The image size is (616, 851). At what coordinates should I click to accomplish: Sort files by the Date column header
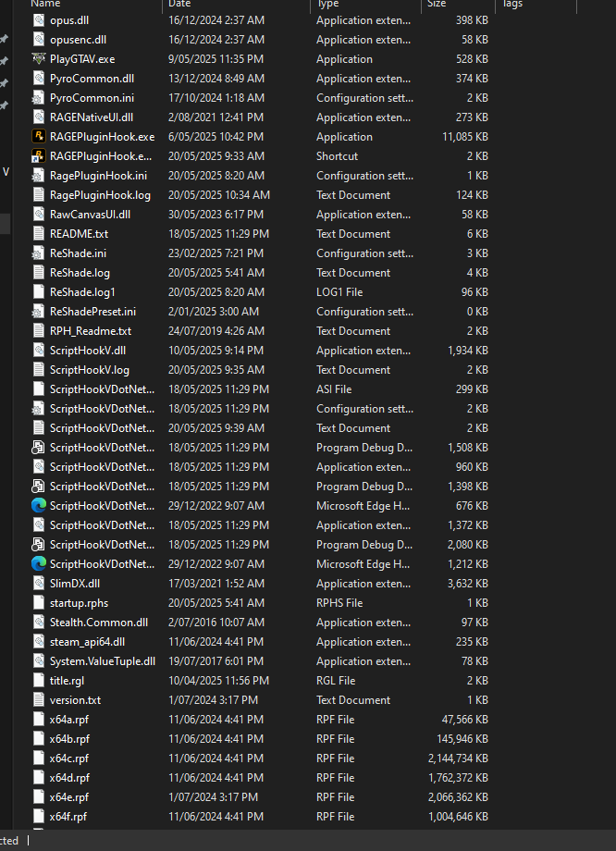(x=179, y=4)
